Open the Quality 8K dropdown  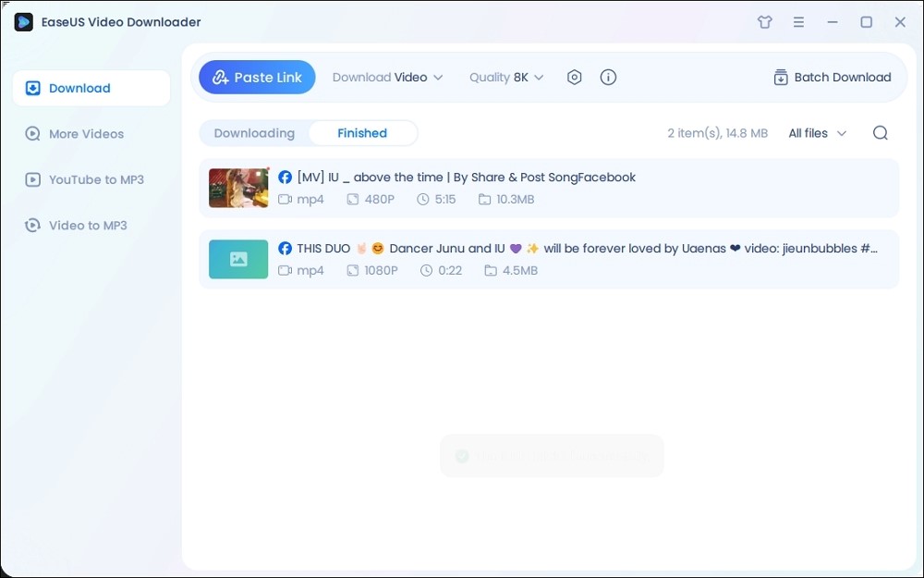coord(506,78)
